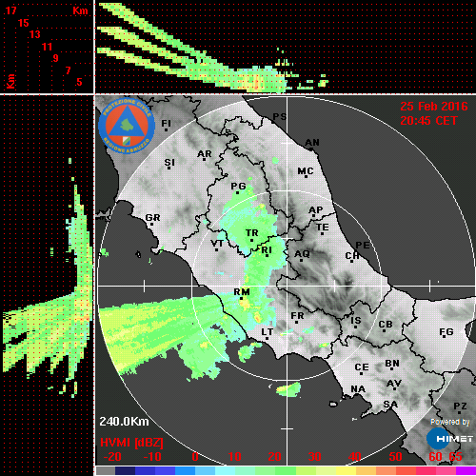Click the Powered by text
Screen dimensions: 476x476
(450, 422)
